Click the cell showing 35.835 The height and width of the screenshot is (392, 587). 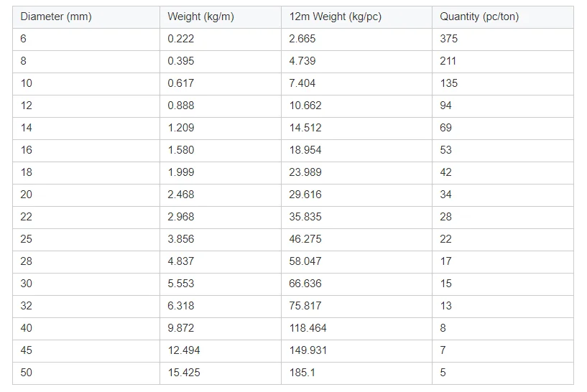(305, 217)
